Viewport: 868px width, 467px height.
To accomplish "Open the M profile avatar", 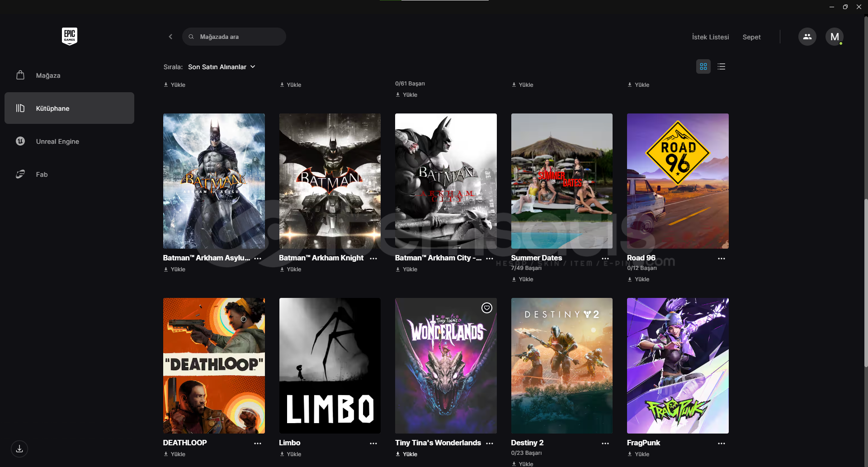I will pyautogui.click(x=834, y=37).
